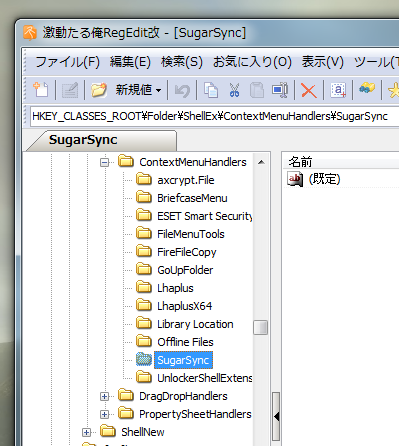Select the FileMenuTools registry key
This screenshot has width=399, height=446.
[191, 234]
